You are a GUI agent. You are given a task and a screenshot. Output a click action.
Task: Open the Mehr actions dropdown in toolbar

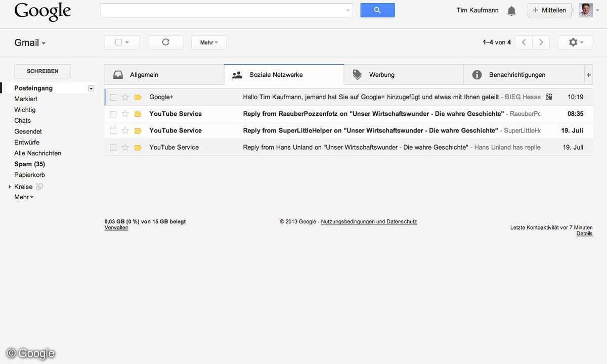(209, 42)
